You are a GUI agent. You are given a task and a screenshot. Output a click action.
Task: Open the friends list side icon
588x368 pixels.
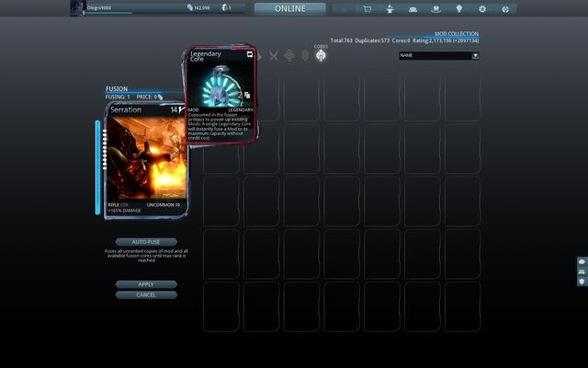point(582,271)
